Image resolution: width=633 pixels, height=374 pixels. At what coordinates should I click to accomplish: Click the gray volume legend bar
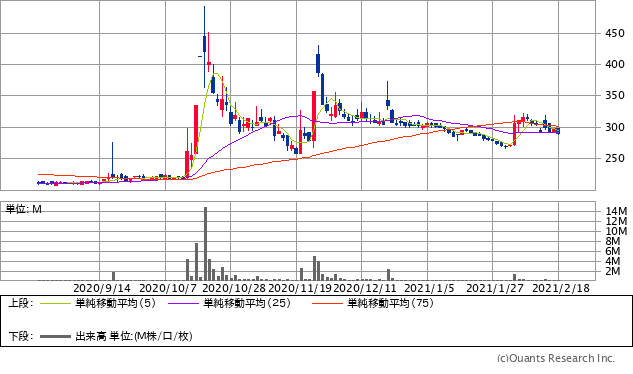pos(55,336)
